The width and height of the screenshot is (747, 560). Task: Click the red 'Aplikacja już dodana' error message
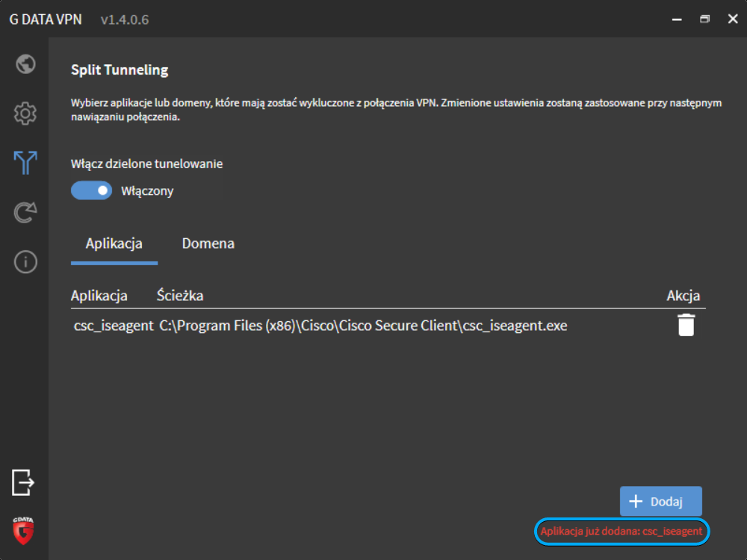click(622, 532)
